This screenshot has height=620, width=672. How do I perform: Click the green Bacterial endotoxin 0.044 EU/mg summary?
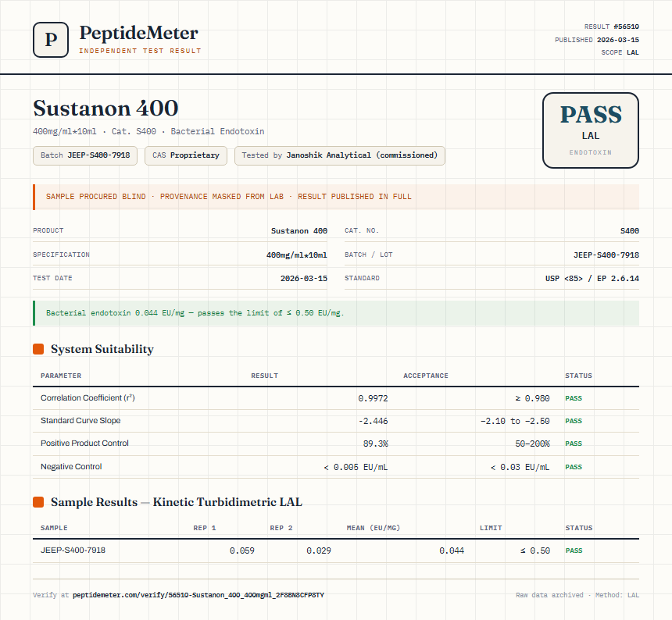pyautogui.click(x=336, y=313)
